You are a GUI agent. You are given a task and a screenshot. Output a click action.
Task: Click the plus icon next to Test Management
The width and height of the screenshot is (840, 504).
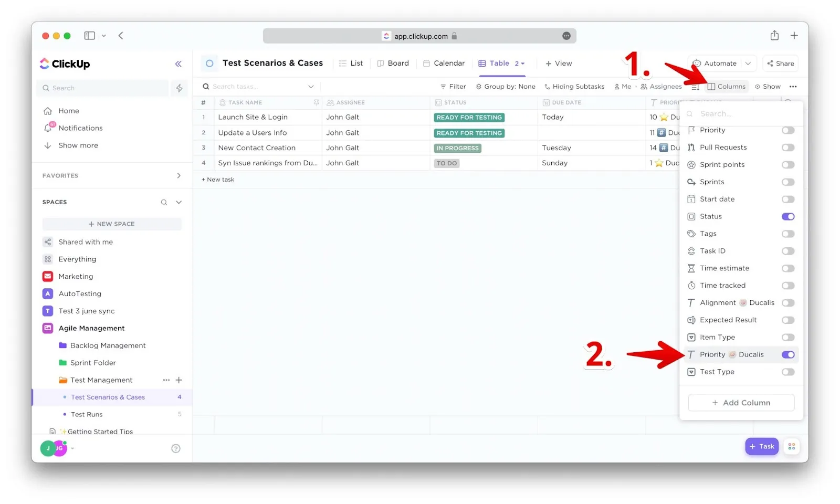(x=179, y=380)
